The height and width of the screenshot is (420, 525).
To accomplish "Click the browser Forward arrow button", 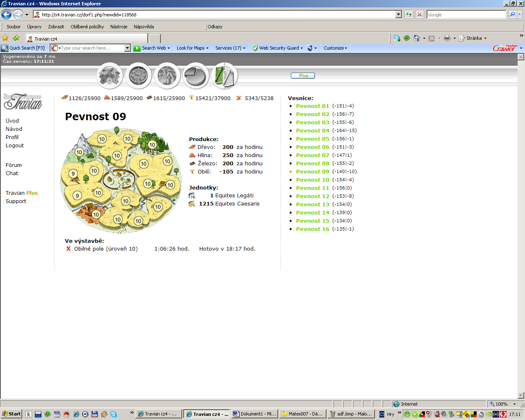I will click(x=18, y=14).
